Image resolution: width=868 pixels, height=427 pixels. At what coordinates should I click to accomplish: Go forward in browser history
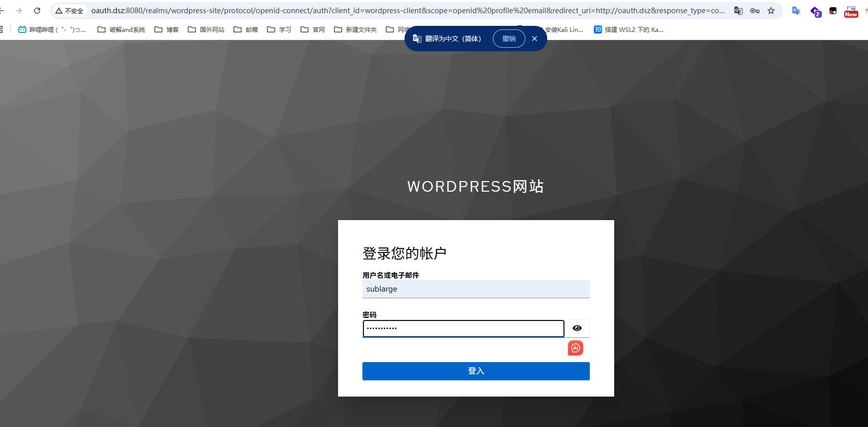(19, 11)
